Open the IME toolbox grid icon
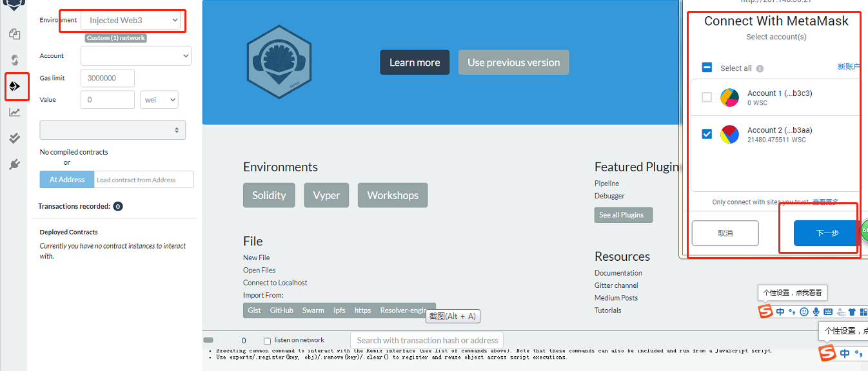The image size is (868, 371). coord(864,312)
